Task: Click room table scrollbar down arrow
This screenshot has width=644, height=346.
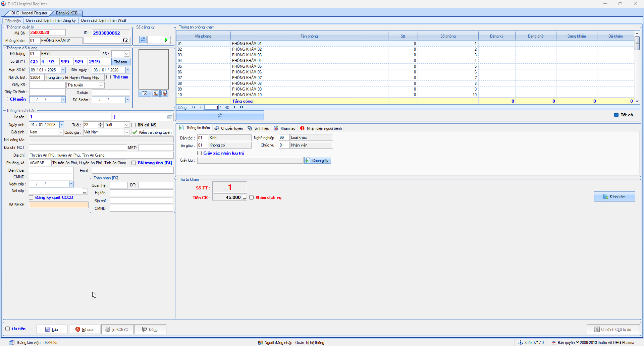Action: point(637,101)
